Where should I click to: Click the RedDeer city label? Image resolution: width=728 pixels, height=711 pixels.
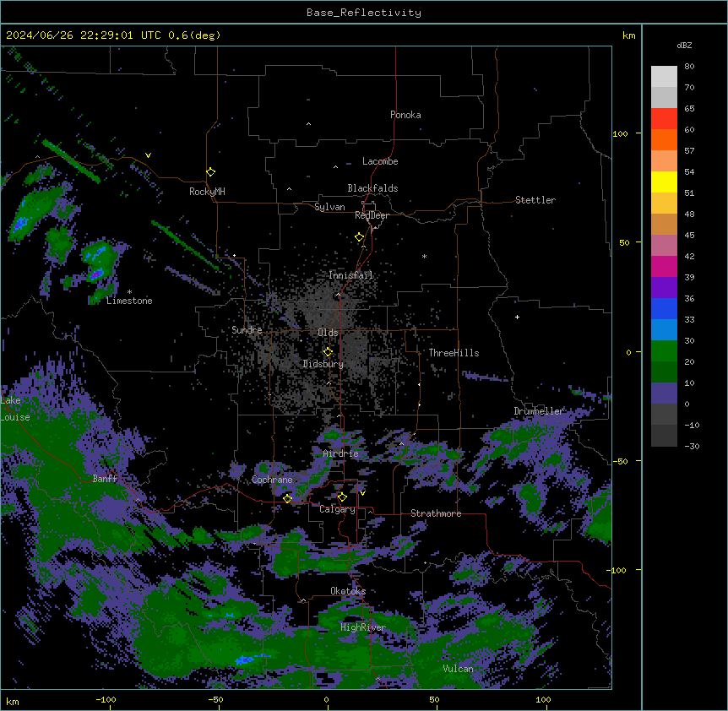tap(372, 215)
